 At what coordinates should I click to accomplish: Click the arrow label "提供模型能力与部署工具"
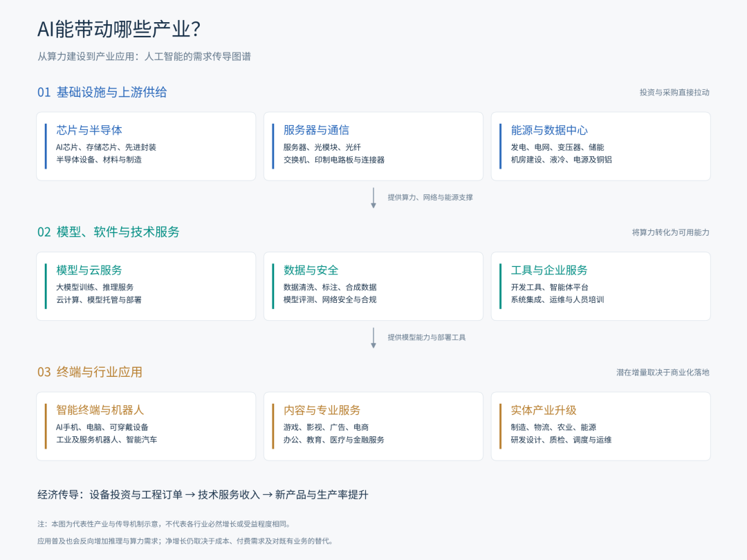426,337
